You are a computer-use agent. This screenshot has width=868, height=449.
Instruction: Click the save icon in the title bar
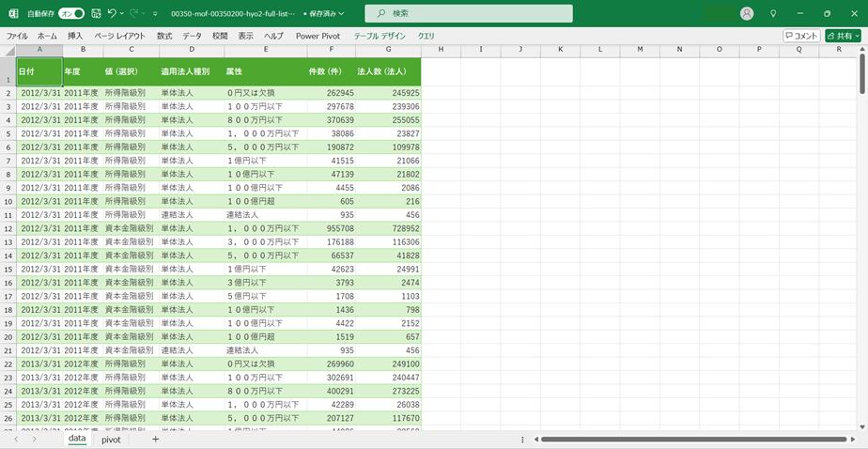[x=96, y=14]
